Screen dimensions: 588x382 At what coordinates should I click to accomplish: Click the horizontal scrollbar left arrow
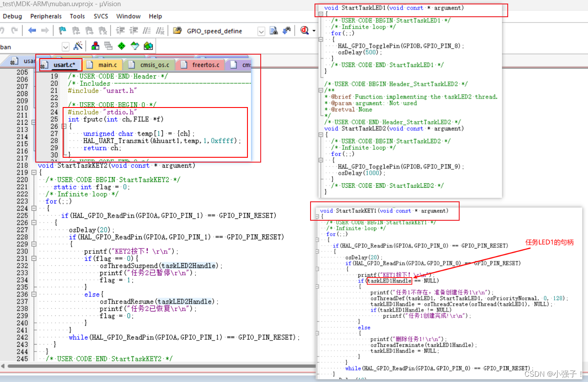4,366
